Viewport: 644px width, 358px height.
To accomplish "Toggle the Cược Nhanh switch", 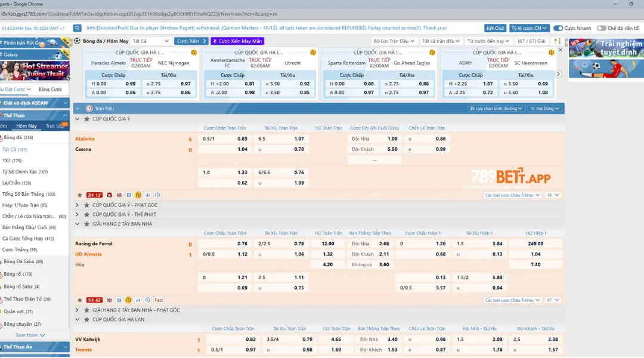I will pyautogui.click(x=558, y=29).
